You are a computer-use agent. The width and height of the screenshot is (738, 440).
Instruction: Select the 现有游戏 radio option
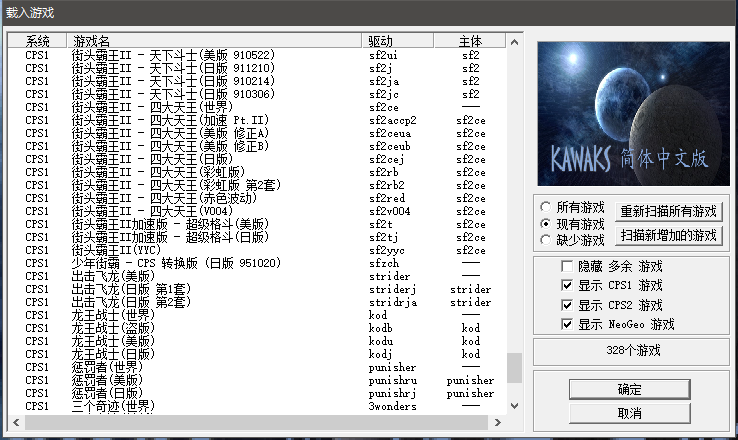tap(546, 223)
